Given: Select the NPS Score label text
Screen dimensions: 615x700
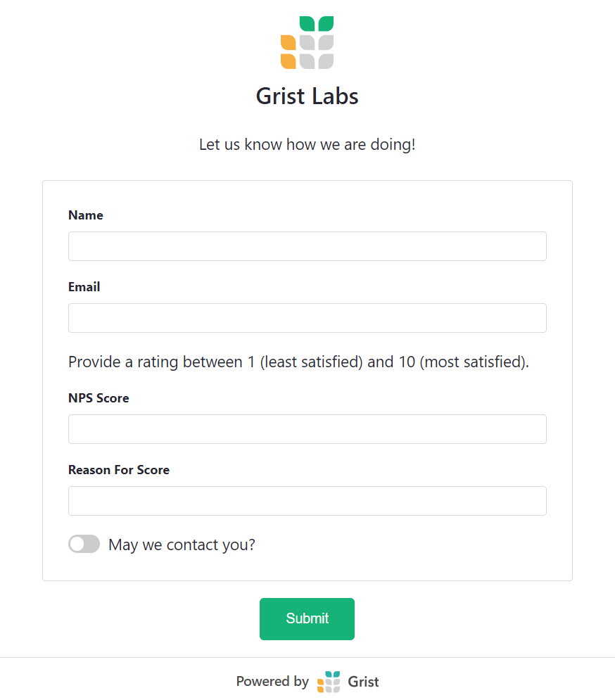Looking at the screenshot, I should pos(99,398).
